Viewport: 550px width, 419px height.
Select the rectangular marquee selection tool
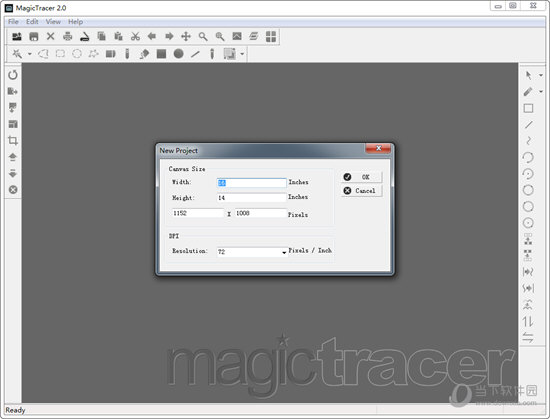coord(60,54)
